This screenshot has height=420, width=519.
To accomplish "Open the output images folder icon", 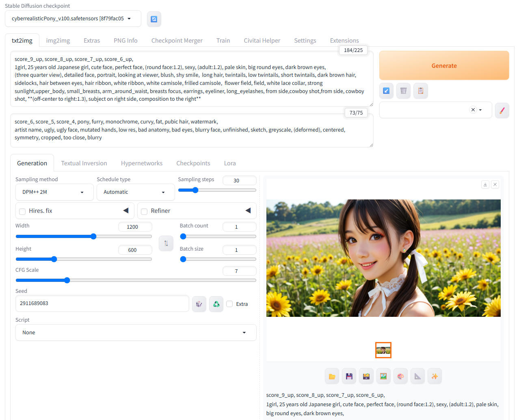I will click(332, 376).
